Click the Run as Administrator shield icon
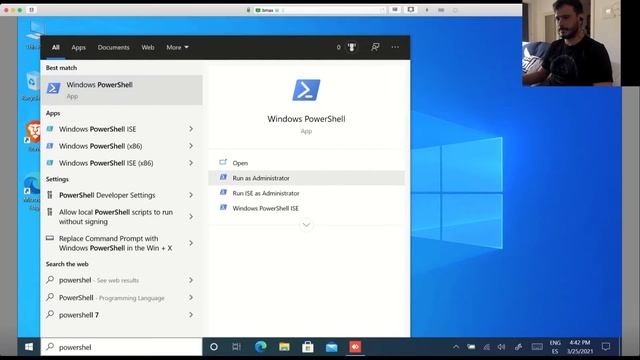The height and width of the screenshot is (360, 640). (223, 178)
